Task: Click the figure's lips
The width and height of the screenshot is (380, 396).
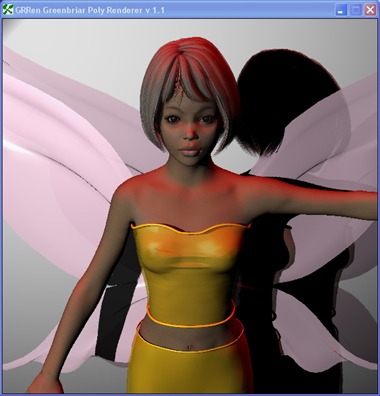Action: point(191,150)
